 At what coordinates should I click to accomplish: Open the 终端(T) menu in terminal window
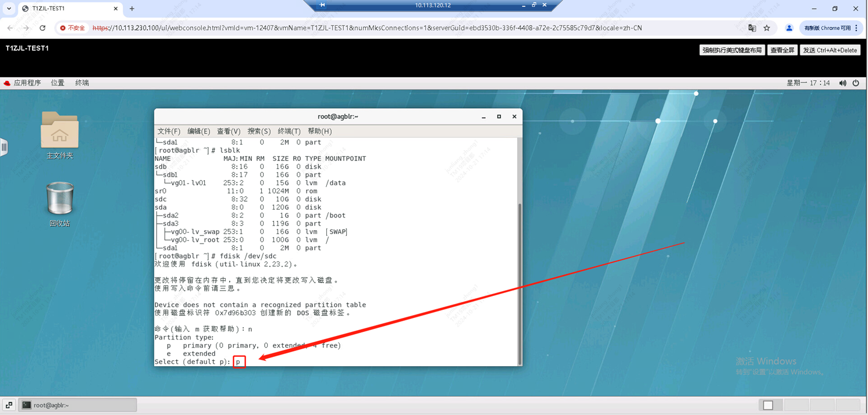[x=289, y=131]
